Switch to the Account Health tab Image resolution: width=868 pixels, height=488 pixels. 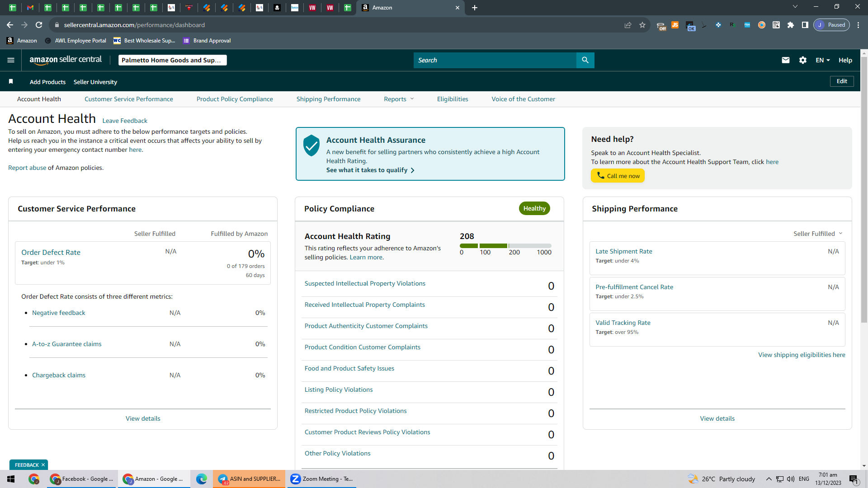39,99
